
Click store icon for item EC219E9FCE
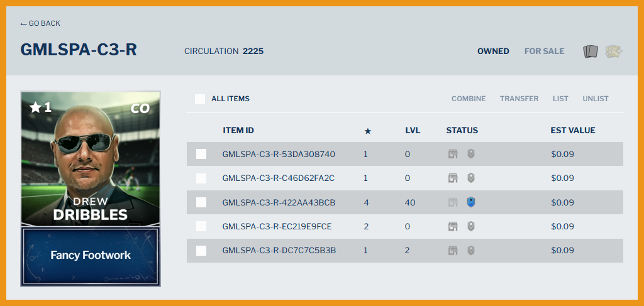pos(453,226)
